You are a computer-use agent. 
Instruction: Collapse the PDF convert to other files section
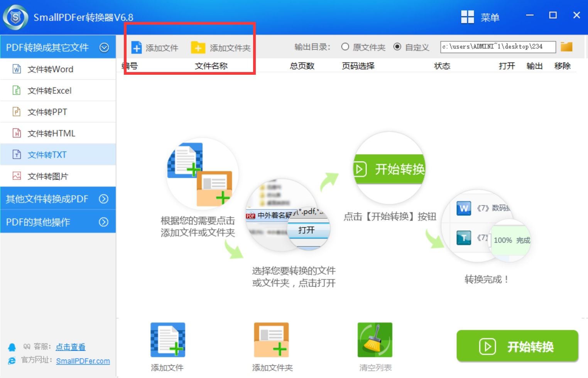[104, 47]
